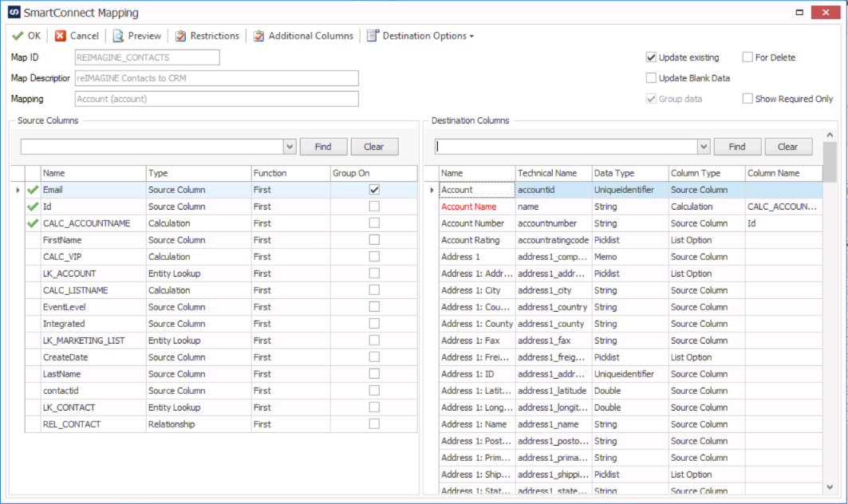
Task: Click row indicator arrow beside Email
Action: 18,190
